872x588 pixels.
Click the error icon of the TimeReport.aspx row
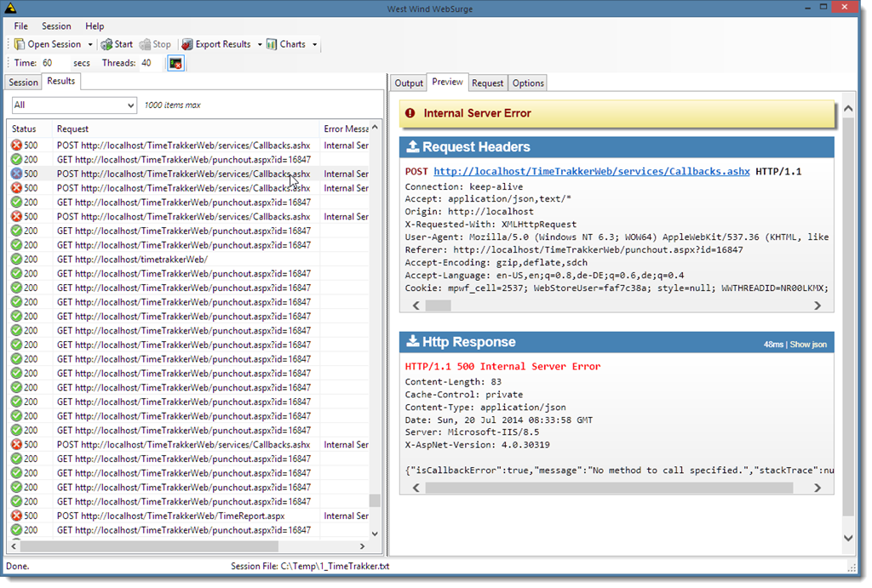[x=17, y=516]
